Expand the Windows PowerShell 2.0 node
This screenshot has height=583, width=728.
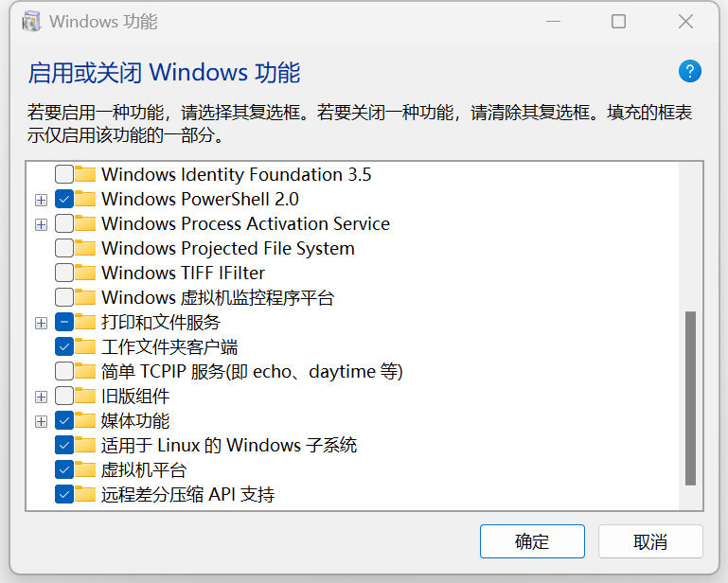[x=41, y=200]
